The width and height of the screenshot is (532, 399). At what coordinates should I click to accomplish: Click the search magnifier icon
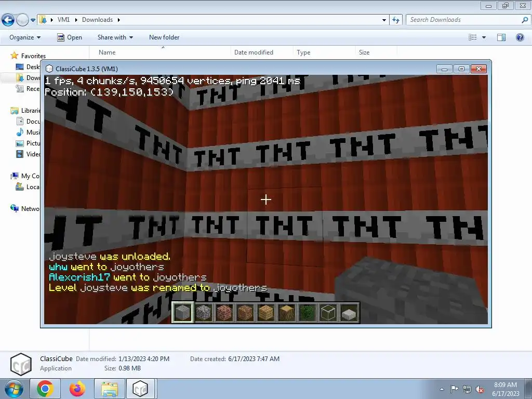(525, 20)
